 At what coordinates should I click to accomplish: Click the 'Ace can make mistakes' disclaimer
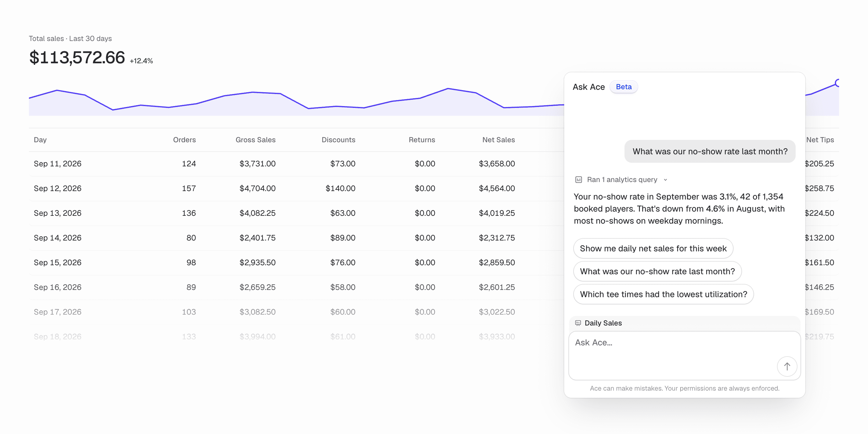click(684, 388)
